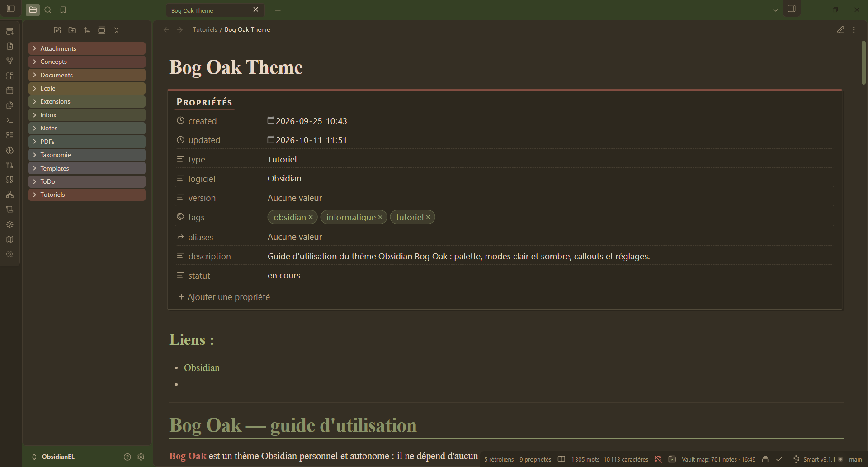The image size is (868, 467).
Task: Open the note's more options menu
Action: click(854, 30)
